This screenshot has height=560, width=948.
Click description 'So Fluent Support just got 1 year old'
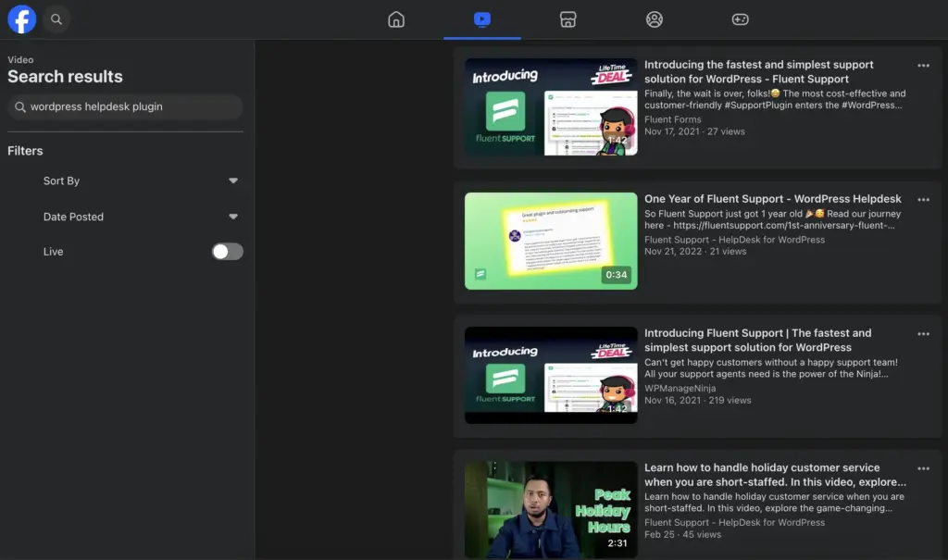pos(773,219)
